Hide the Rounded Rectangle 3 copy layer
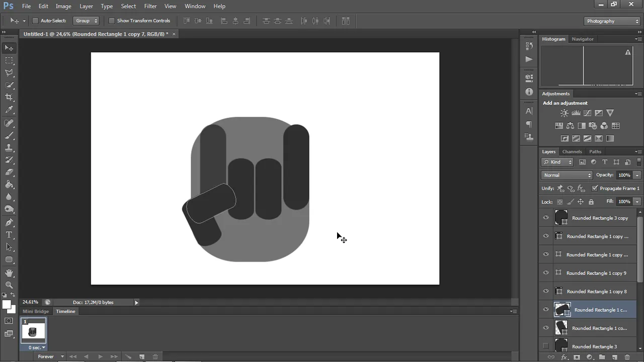This screenshot has width=644, height=362. point(546,218)
